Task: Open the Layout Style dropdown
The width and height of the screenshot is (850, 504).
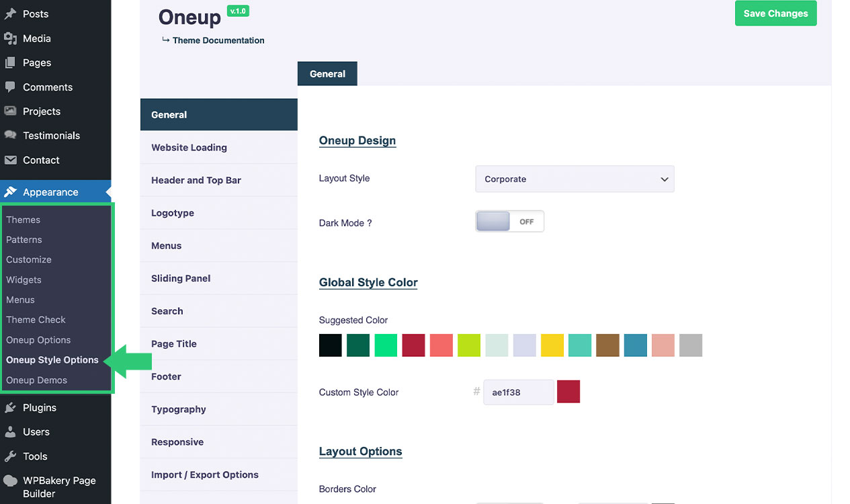Action: (x=575, y=179)
